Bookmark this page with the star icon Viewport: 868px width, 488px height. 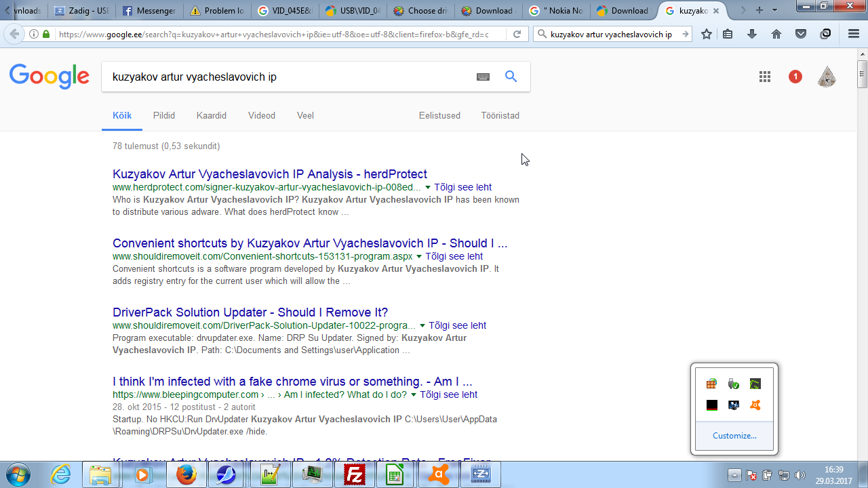707,34
